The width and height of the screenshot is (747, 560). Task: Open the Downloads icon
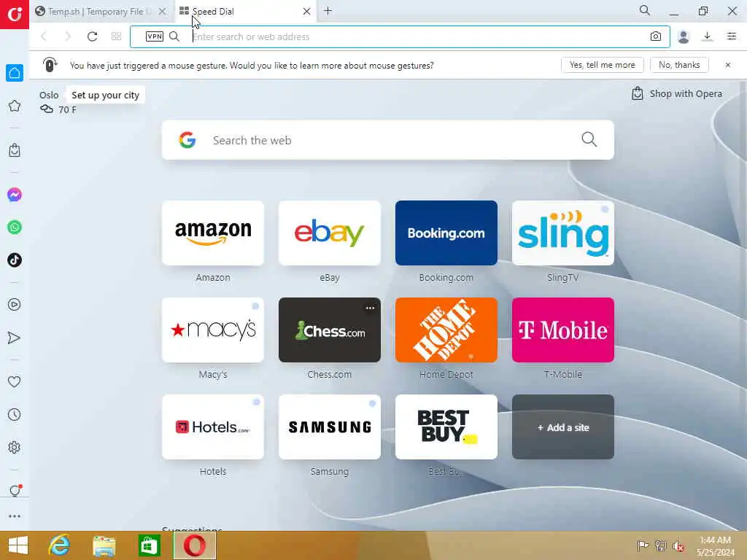pyautogui.click(x=708, y=36)
